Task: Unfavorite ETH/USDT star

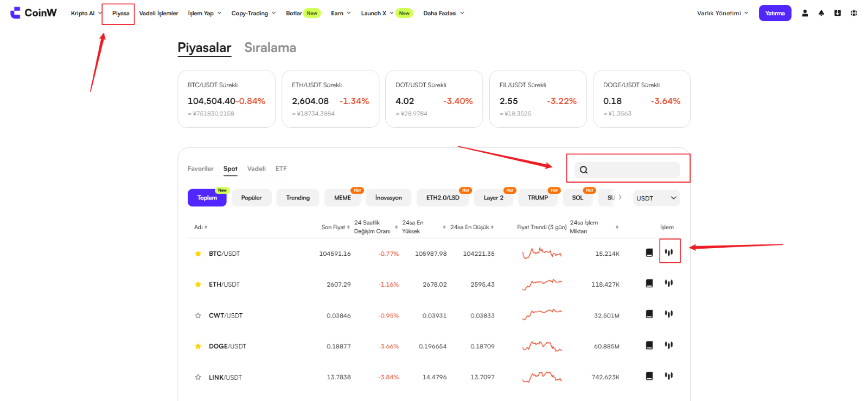Action: point(198,284)
